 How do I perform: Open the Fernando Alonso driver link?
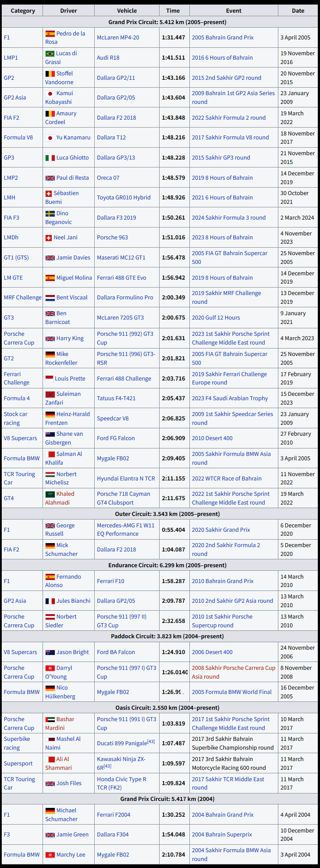click(x=63, y=581)
